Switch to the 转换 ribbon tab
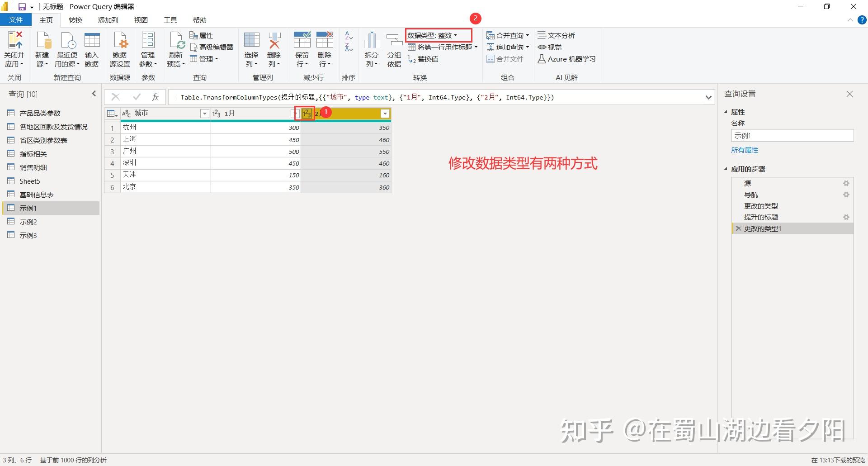The width and height of the screenshot is (868, 466). (75, 20)
